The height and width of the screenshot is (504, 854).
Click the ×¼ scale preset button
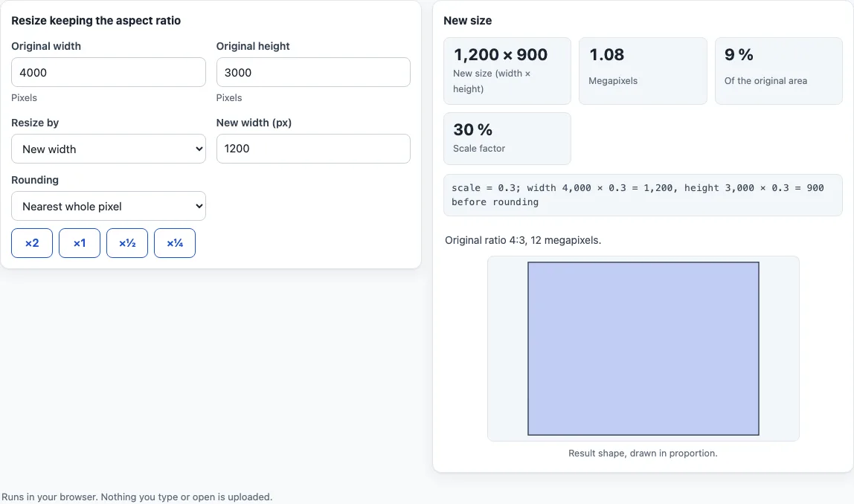click(175, 243)
